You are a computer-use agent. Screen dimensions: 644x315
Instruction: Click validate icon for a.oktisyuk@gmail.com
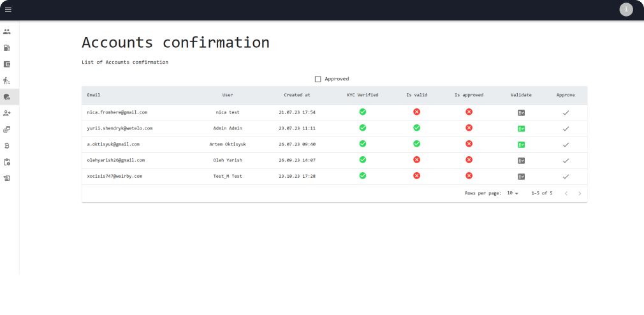[521, 145]
